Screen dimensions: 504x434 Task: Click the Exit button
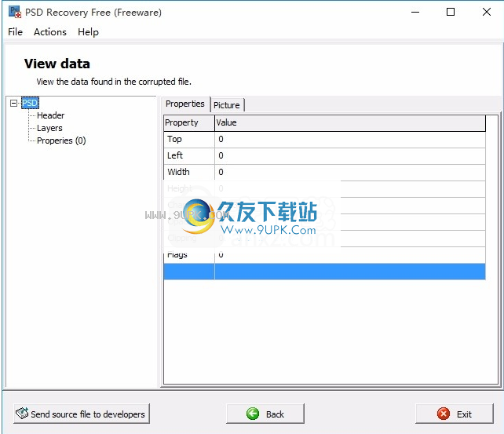(x=455, y=414)
